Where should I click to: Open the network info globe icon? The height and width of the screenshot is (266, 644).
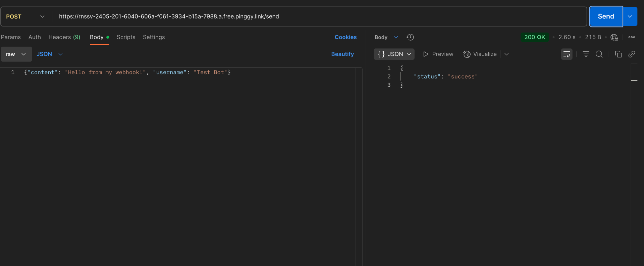pos(614,37)
